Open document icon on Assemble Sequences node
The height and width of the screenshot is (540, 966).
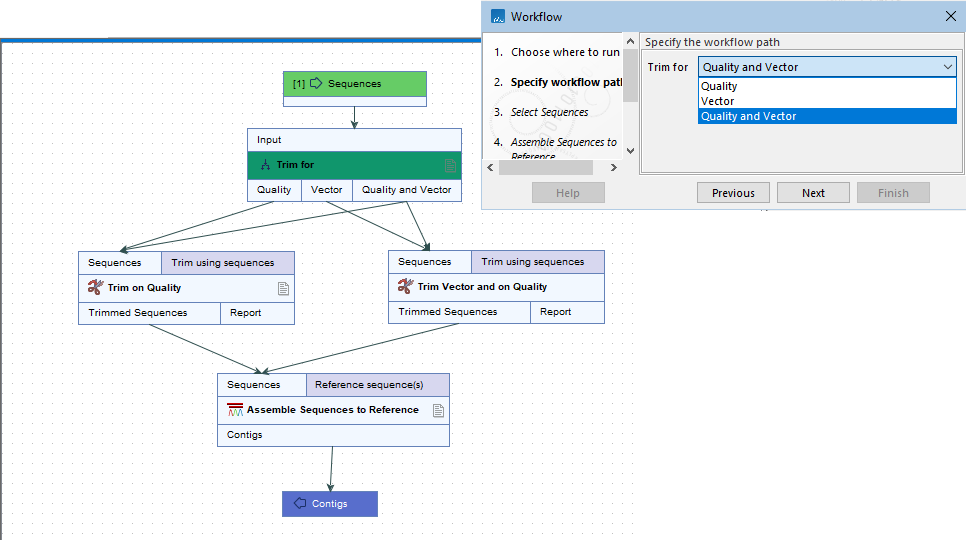tap(438, 410)
